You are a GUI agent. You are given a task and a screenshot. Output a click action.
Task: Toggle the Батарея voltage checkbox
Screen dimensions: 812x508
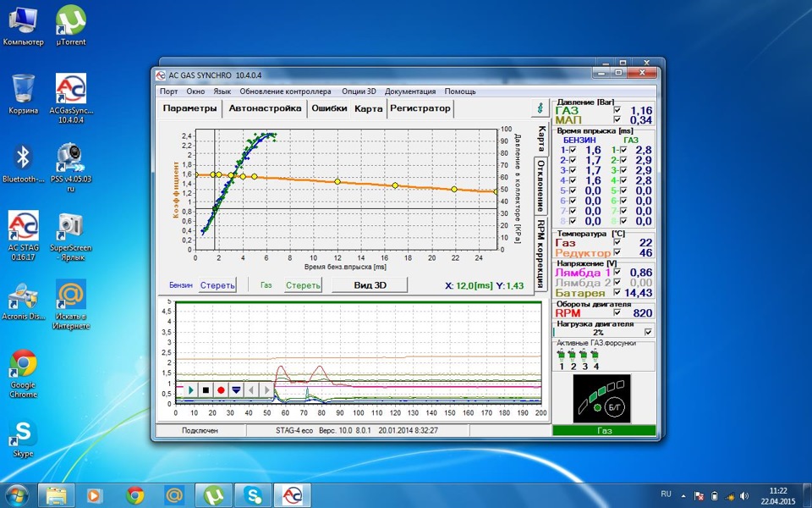click(617, 292)
